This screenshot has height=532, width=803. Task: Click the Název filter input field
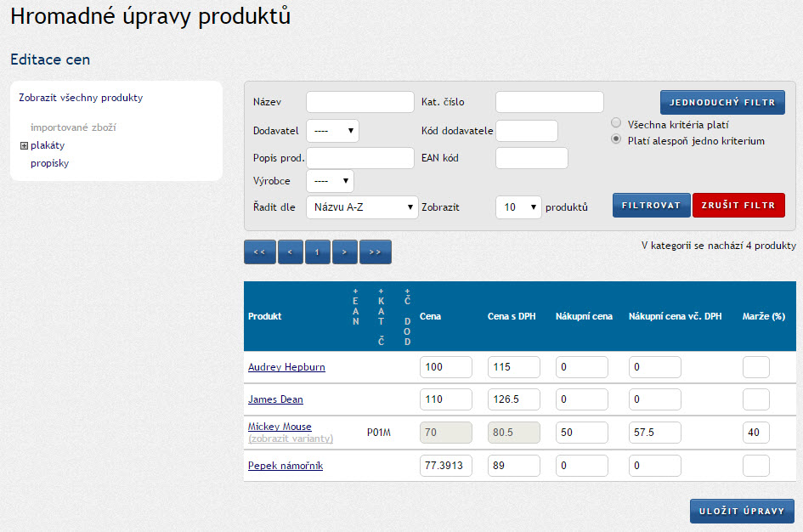(x=359, y=102)
